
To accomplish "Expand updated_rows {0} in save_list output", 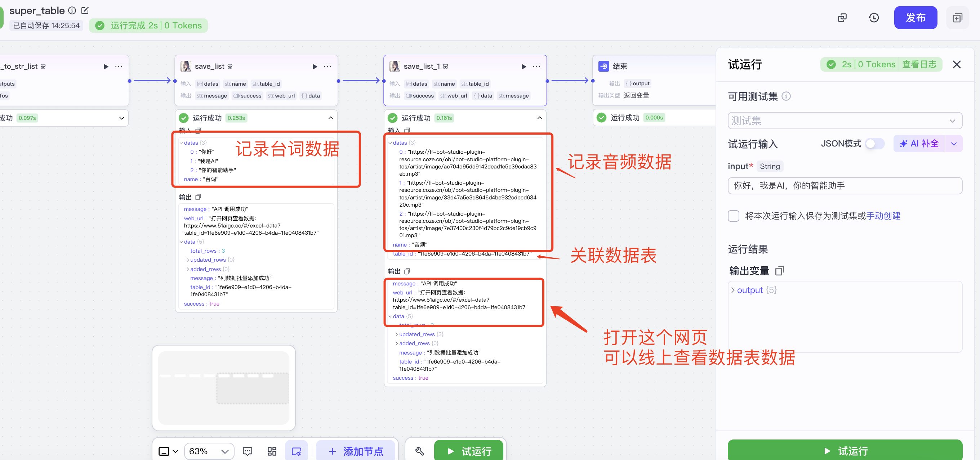I will (188, 260).
